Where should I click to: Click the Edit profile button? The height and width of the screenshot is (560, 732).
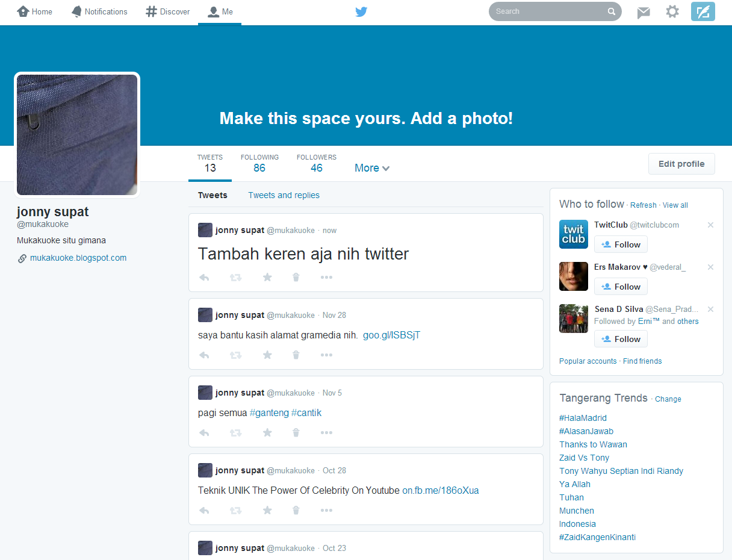[681, 163]
